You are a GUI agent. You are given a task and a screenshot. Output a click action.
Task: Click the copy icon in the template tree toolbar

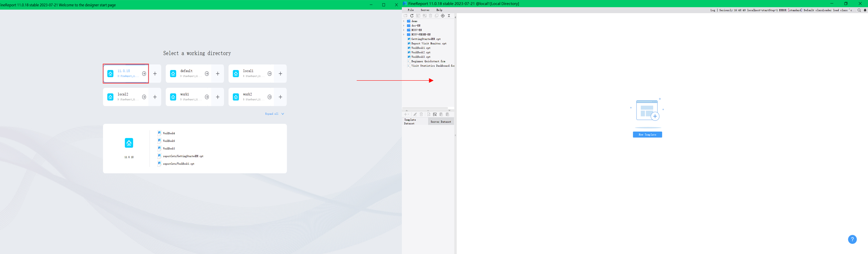click(x=437, y=16)
